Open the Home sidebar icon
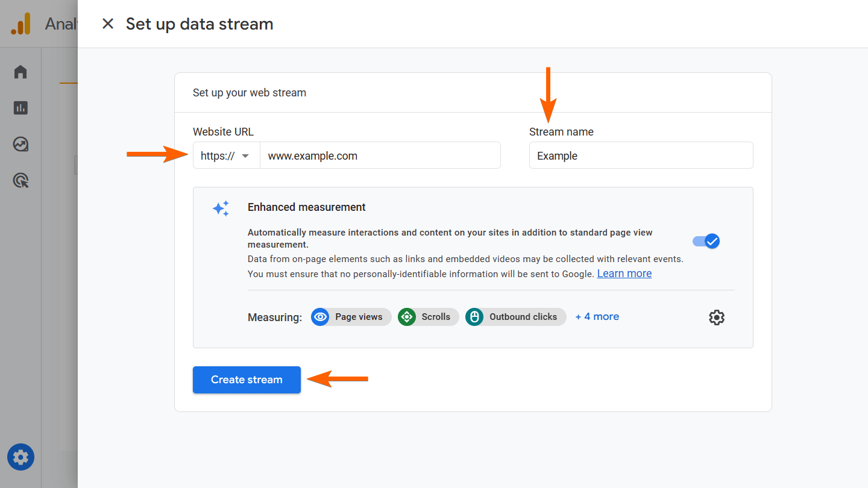Screen dimensions: 868x488 coord(20,72)
